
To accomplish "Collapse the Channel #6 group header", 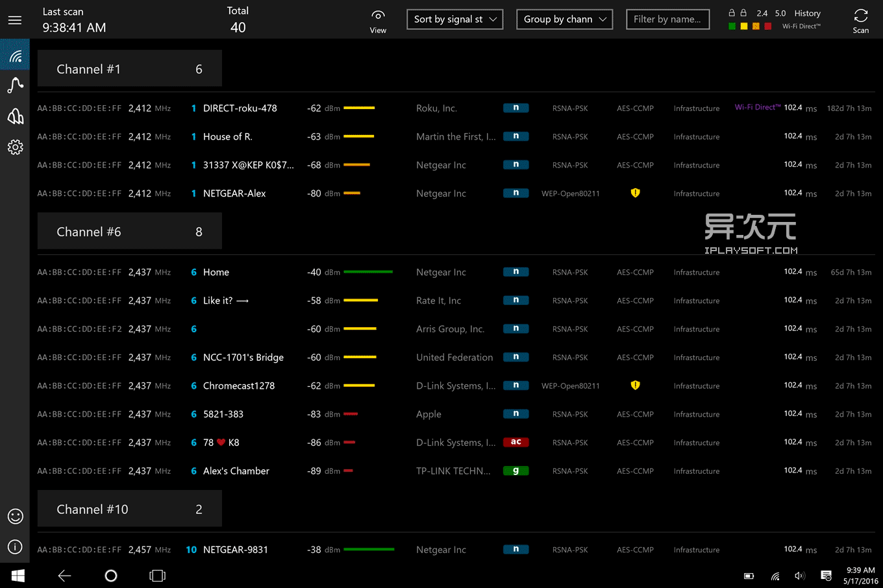I will pyautogui.click(x=130, y=232).
